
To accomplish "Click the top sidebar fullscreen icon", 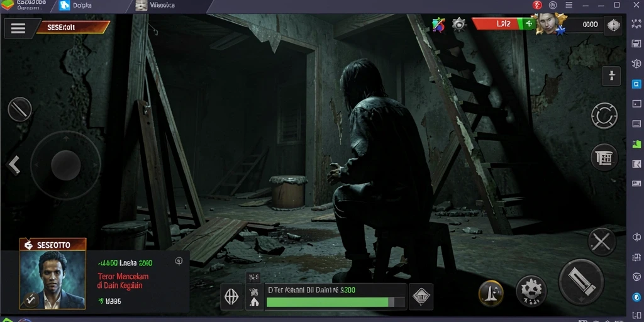I will [x=636, y=23].
